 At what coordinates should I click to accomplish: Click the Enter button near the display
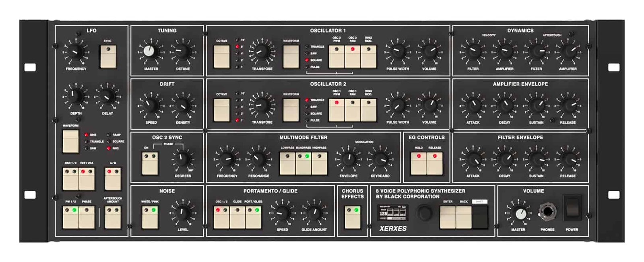(448, 217)
